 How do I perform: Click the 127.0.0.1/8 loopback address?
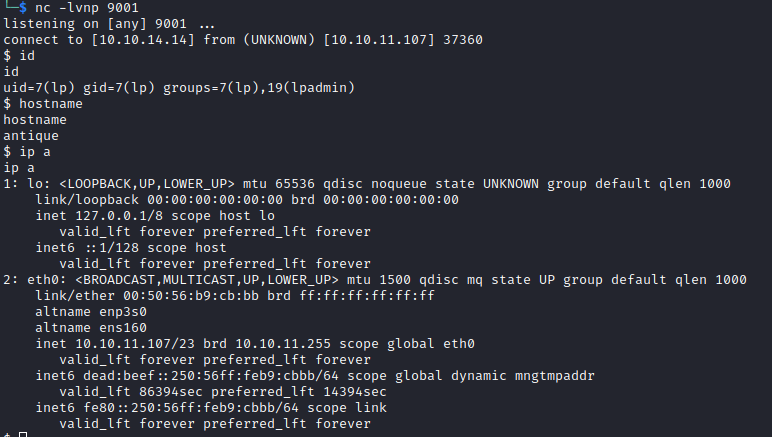coord(119,216)
